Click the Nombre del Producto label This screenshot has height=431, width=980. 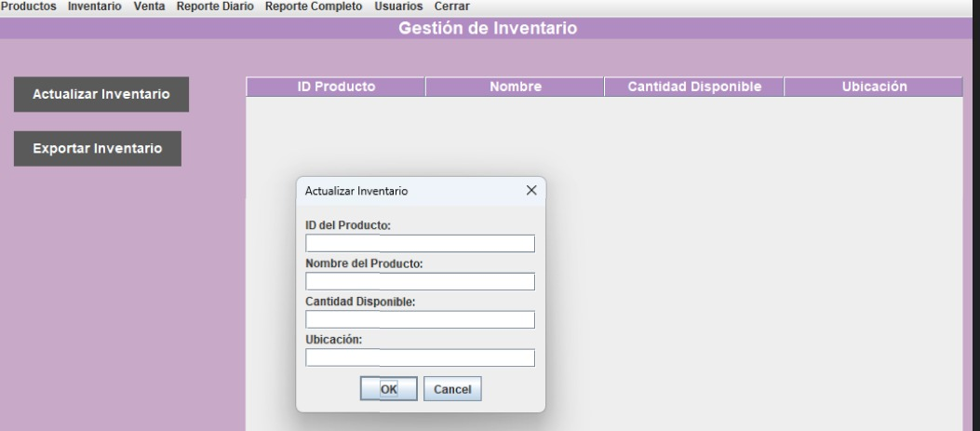coord(365,264)
